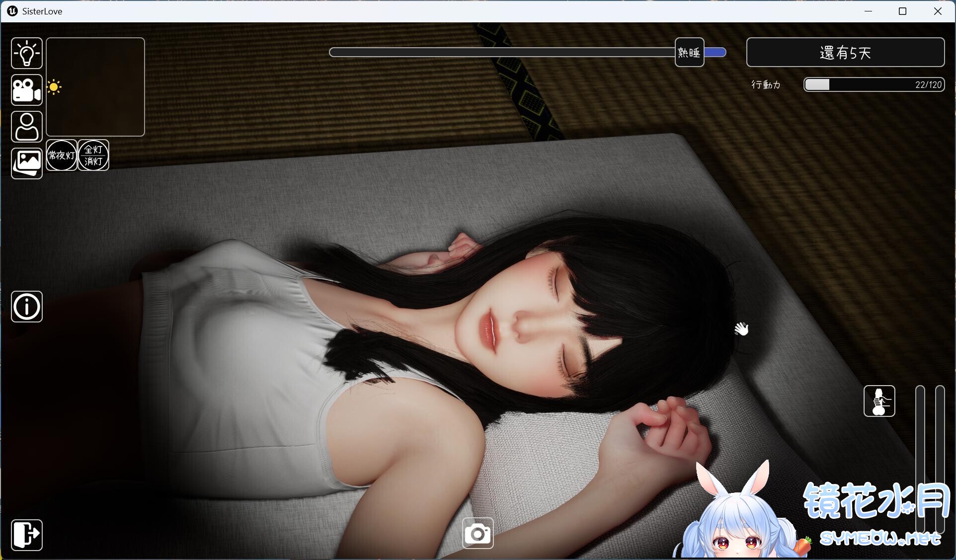
Task: Toggle the 全灯 消灯 lights button
Action: pos(93,155)
